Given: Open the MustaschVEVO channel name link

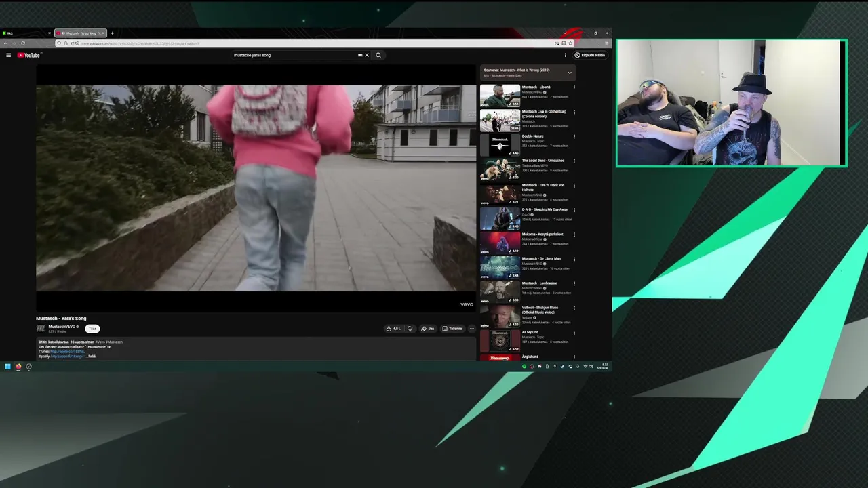Looking at the screenshot, I should point(62,327).
